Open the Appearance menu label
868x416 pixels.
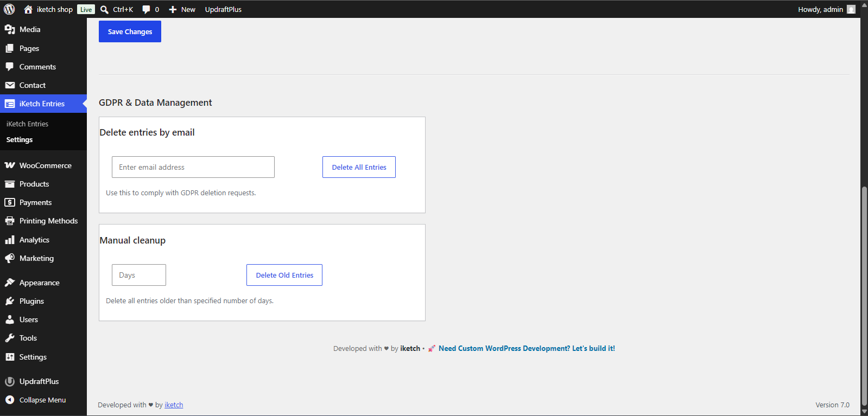tap(40, 283)
